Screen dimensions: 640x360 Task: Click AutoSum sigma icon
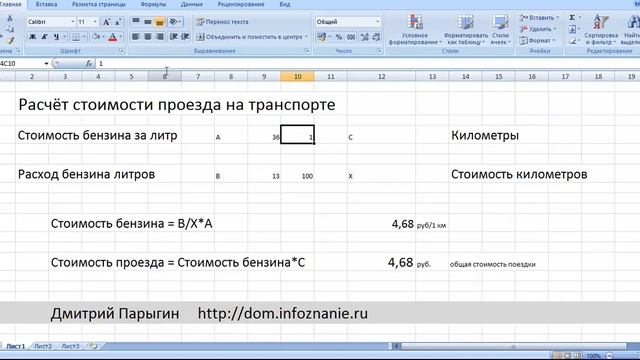pos(573,18)
